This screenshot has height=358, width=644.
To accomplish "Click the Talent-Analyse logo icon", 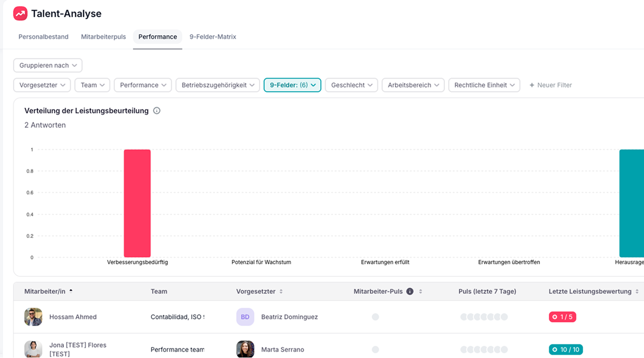I will 20,14.
